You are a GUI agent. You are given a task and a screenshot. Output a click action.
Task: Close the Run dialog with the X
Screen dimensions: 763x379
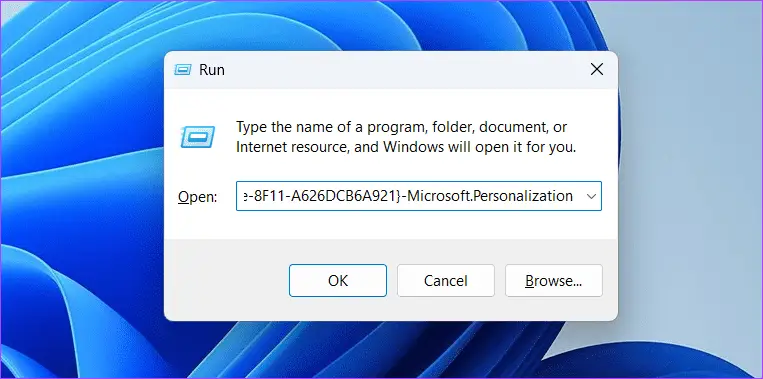click(x=597, y=70)
